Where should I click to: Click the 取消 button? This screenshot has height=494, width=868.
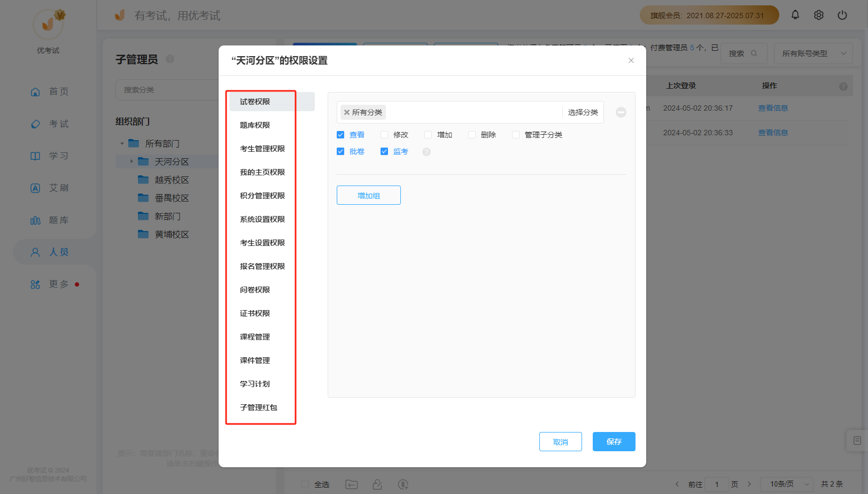click(561, 442)
